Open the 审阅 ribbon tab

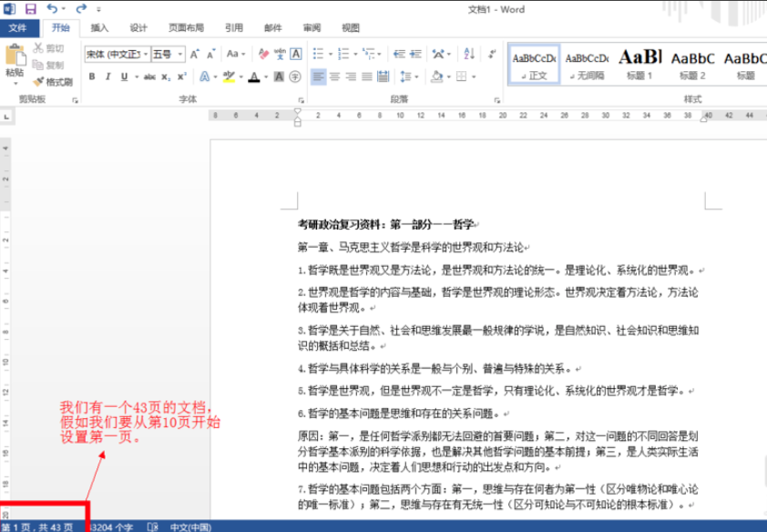click(310, 27)
